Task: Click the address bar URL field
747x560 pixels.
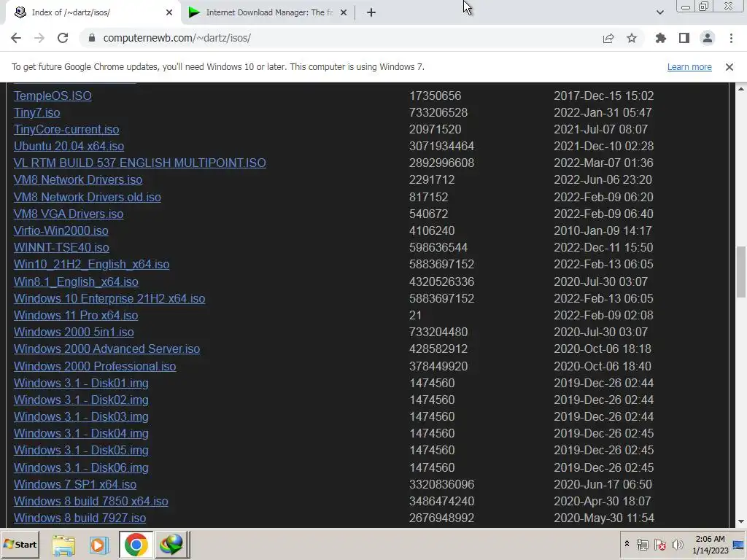Action: coord(343,38)
